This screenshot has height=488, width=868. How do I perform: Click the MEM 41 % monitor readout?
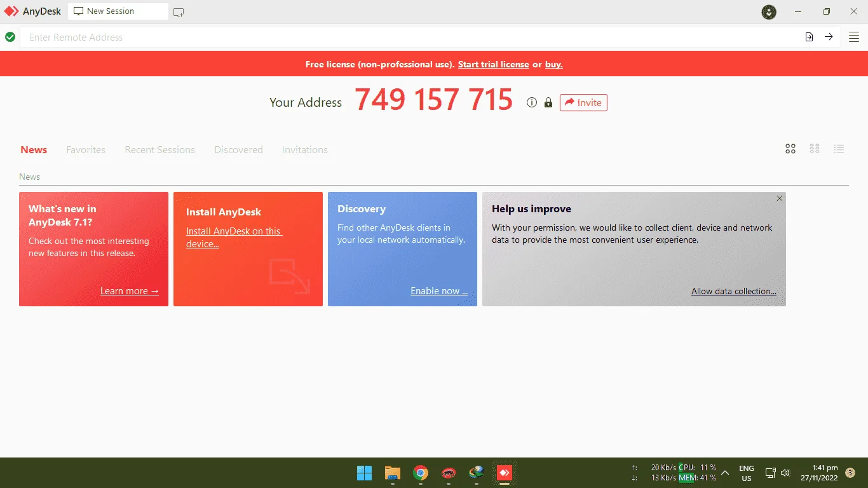698,478
